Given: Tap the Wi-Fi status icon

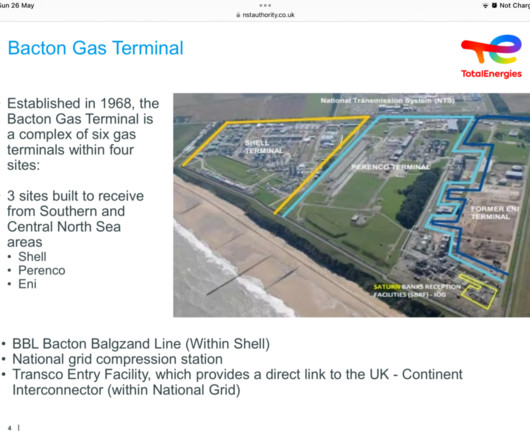Looking at the screenshot, I should click(485, 5).
